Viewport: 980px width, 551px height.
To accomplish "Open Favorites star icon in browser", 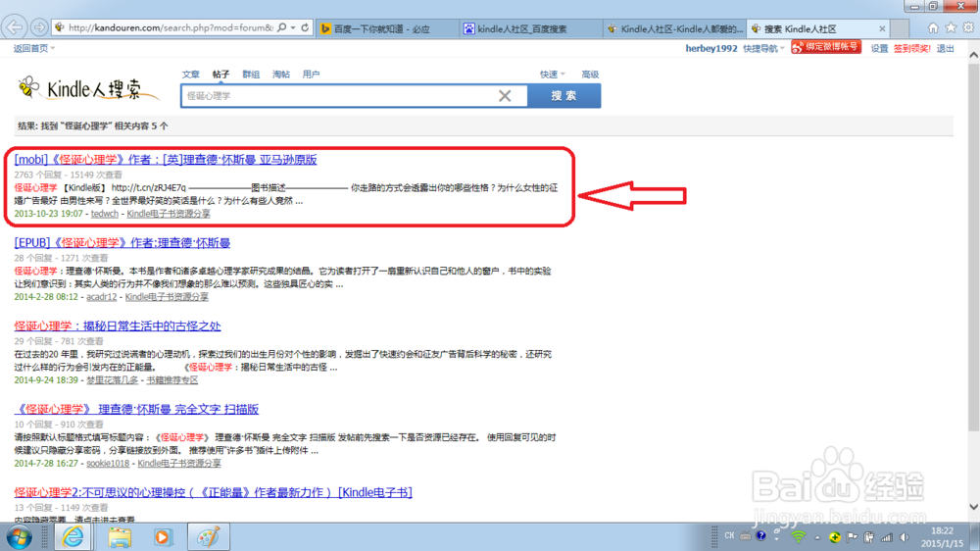I will (951, 28).
